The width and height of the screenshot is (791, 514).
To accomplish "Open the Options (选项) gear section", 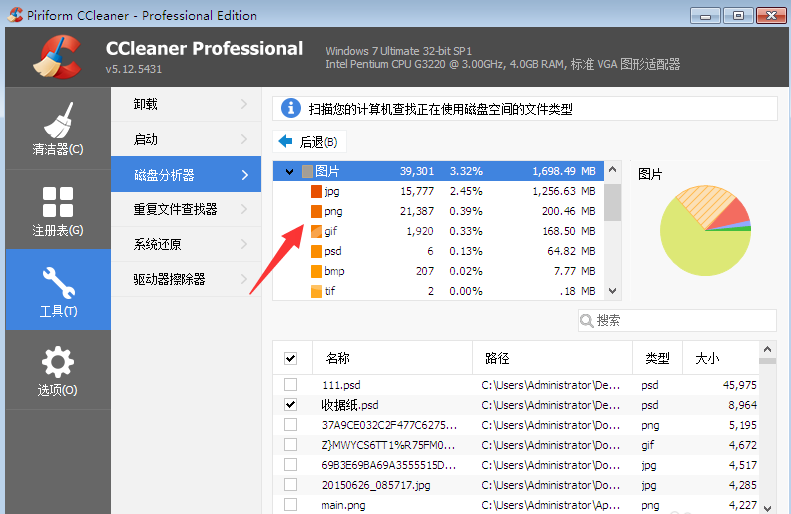I will tap(58, 370).
